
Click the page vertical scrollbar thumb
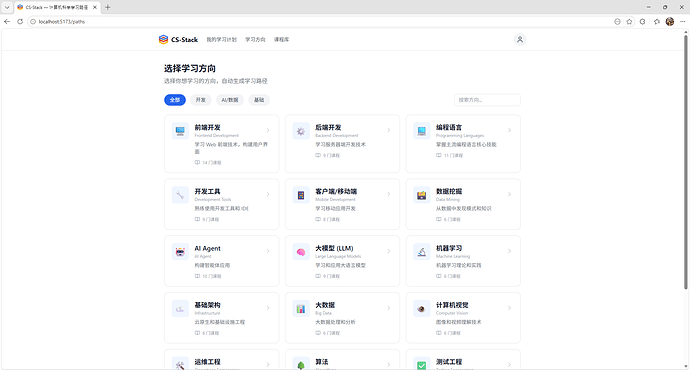coord(686,161)
